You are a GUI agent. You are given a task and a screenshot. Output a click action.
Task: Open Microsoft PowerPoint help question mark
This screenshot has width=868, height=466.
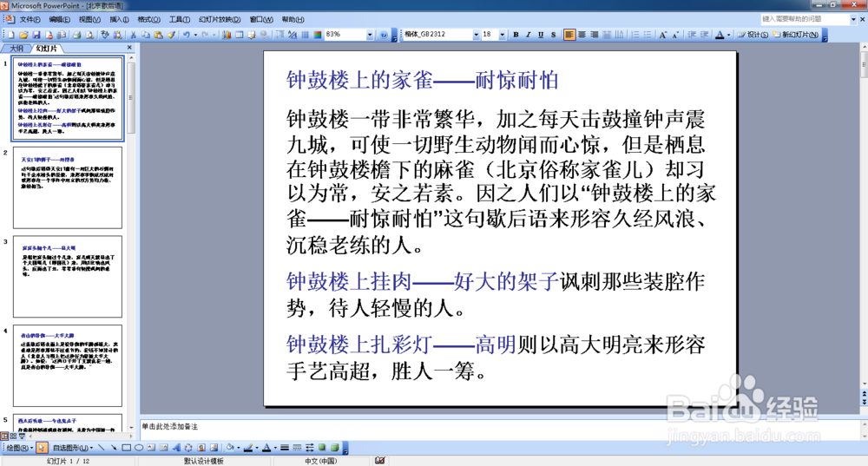[x=384, y=35]
